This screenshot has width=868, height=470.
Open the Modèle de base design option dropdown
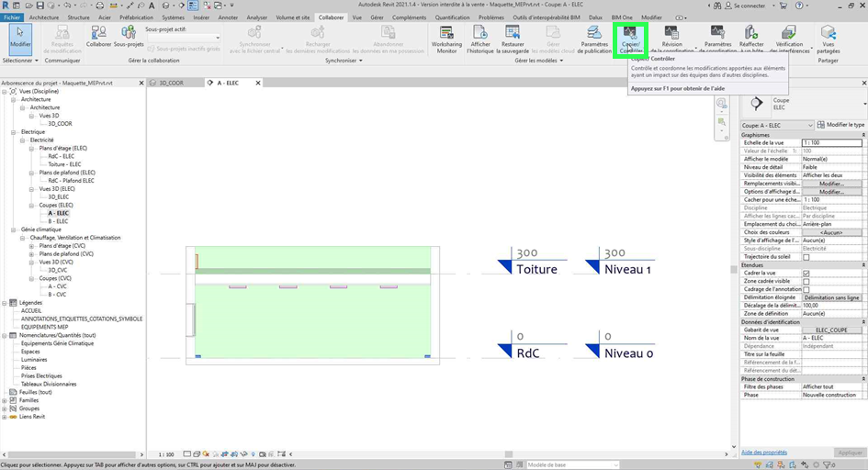tap(572, 465)
